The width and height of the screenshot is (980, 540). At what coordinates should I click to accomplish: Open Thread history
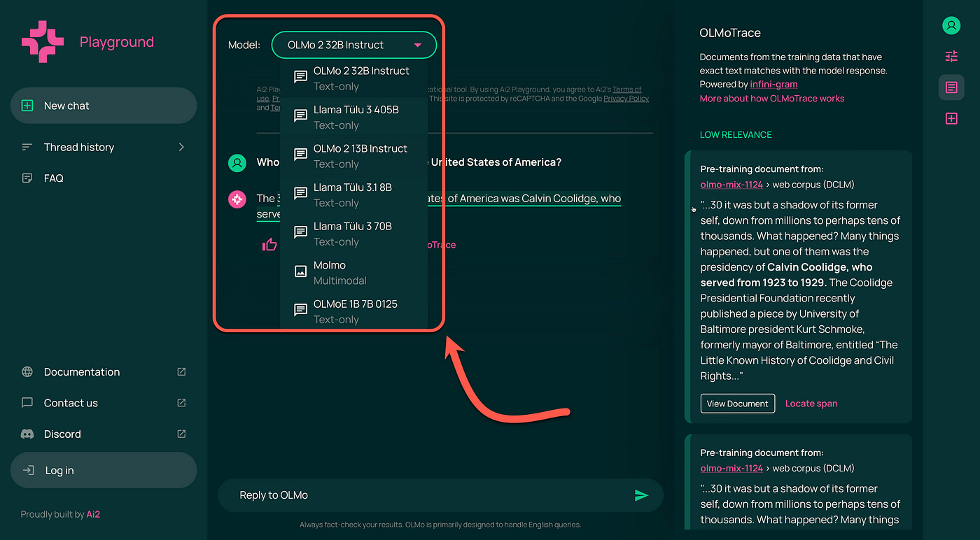pyautogui.click(x=104, y=147)
